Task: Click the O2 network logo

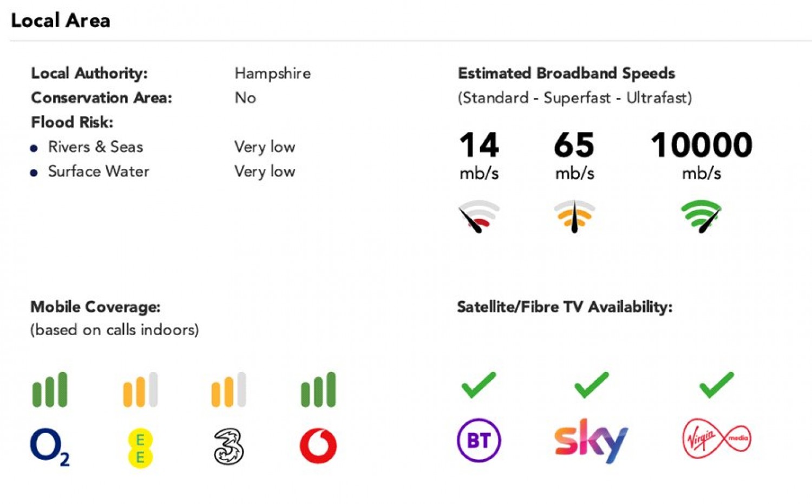Action: click(50, 447)
